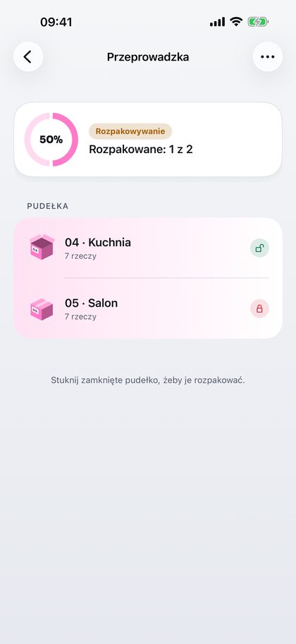The width and height of the screenshot is (296, 644).
Task: Tap the closed box icon for Salon
Action: tap(42, 309)
